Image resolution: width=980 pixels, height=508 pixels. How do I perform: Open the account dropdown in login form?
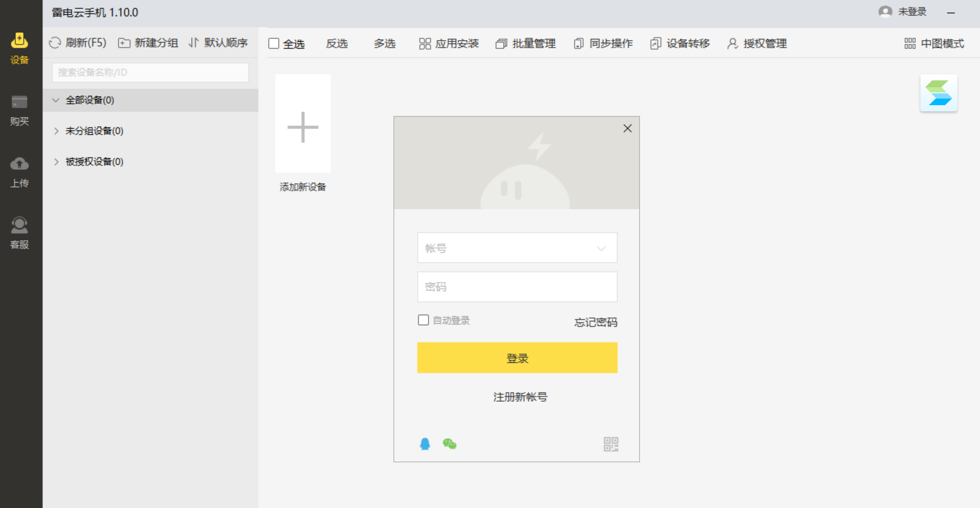pyautogui.click(x=600, y=248)
